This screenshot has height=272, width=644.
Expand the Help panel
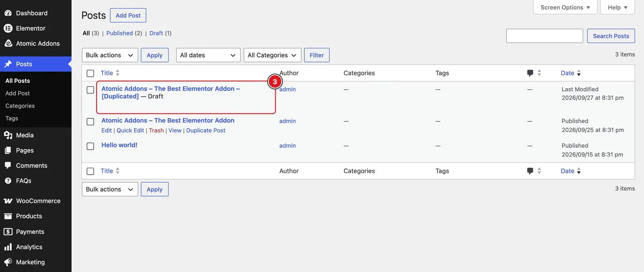tap(617, 7)
